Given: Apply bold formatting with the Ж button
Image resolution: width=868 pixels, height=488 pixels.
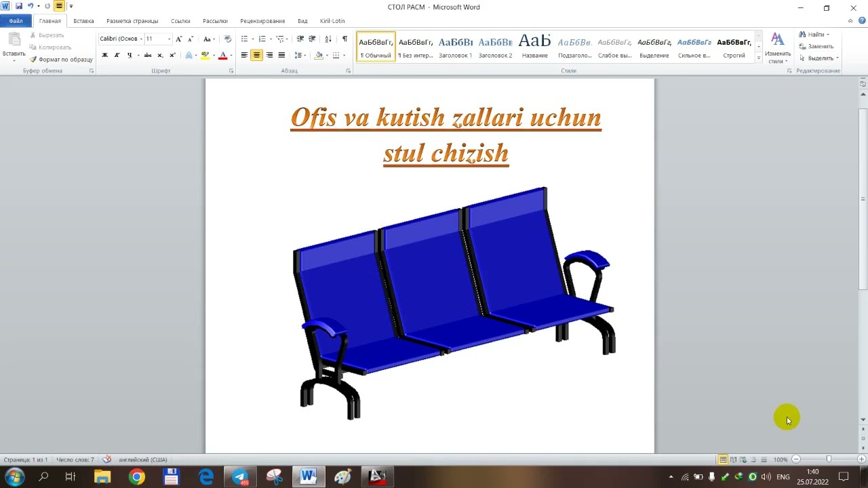Looking at the screenshot, I should pos(104,56).
